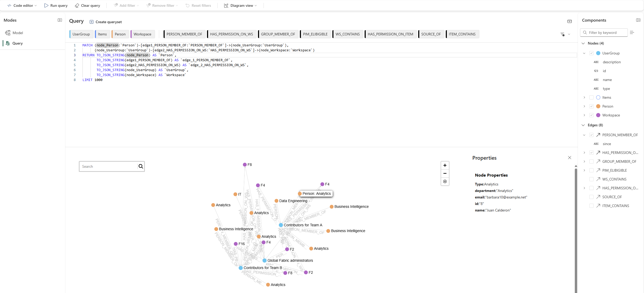Switch to Model mode
The image size is (644, 293).
tap(17, 33)
